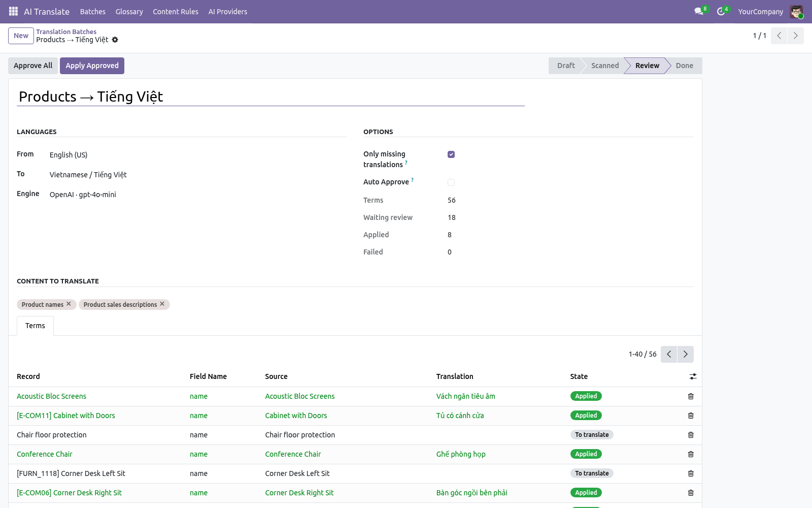Image resolution: width=812 pixels, height=508 pixels.
Task: Open the Batches menu
Action: [x=93, y=12]
